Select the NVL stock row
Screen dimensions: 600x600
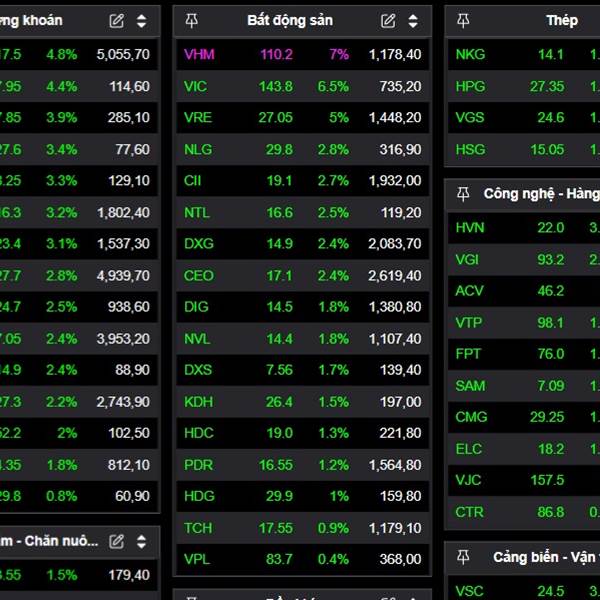coord(302,339)
